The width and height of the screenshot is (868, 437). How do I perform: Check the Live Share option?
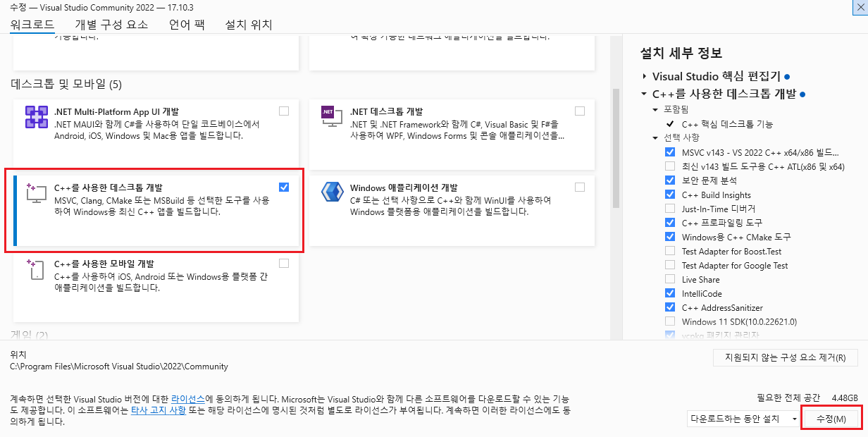click(669, 279)
